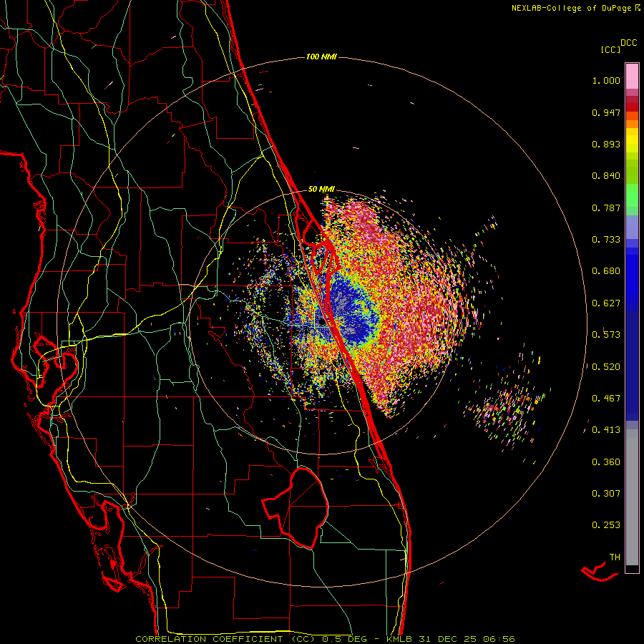Viewport: 644px width, 644px height.
Task: Select the 0.253 legend value
Action: 606,525
